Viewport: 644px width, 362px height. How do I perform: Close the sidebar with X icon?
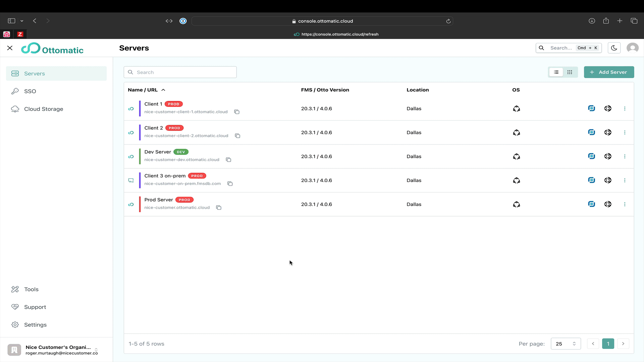point(10,48)
